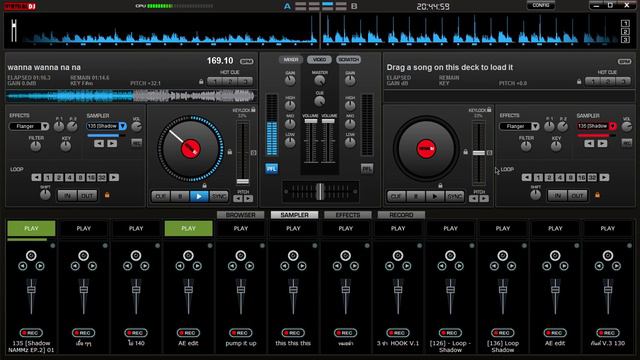Click the left deck FILTER knob

[36, 146]
